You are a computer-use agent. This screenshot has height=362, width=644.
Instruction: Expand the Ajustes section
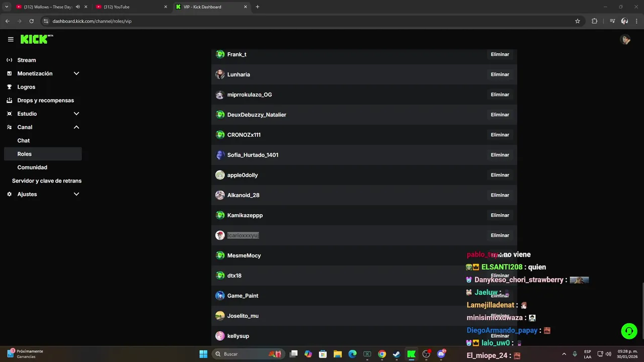click(x=76, y=194)
